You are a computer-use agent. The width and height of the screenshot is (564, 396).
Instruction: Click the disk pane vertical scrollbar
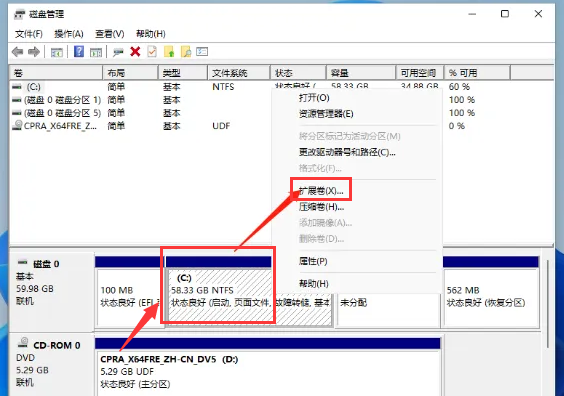click(x=547, y=304)
